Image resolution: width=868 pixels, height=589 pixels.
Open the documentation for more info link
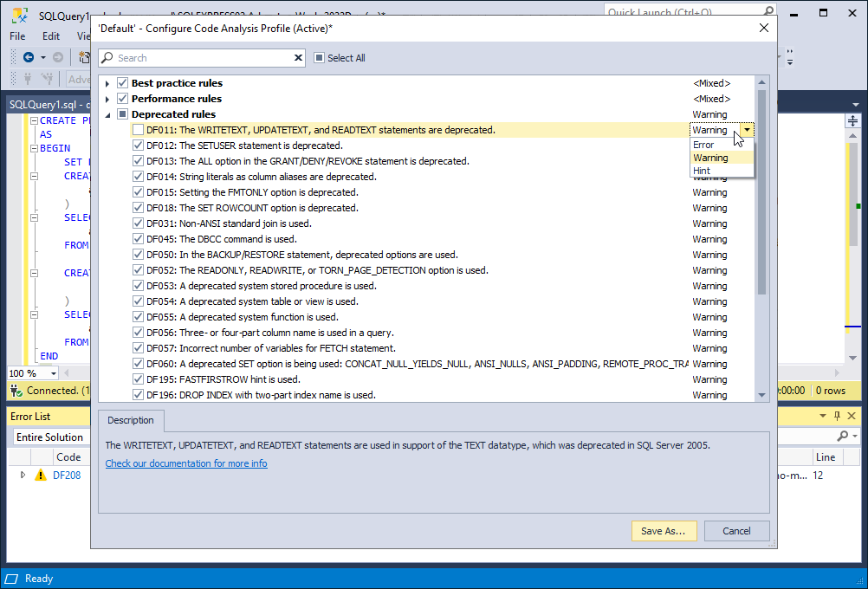(186, 463)
